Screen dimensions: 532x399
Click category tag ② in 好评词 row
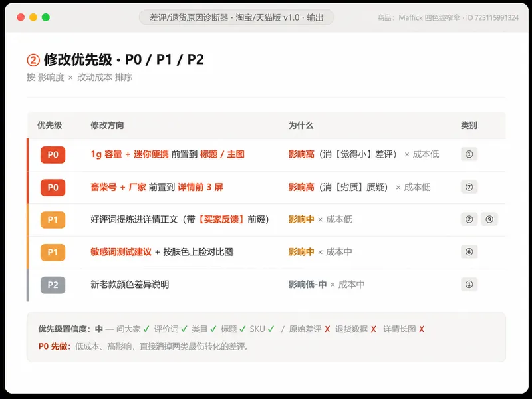click(x=469, y=219)
